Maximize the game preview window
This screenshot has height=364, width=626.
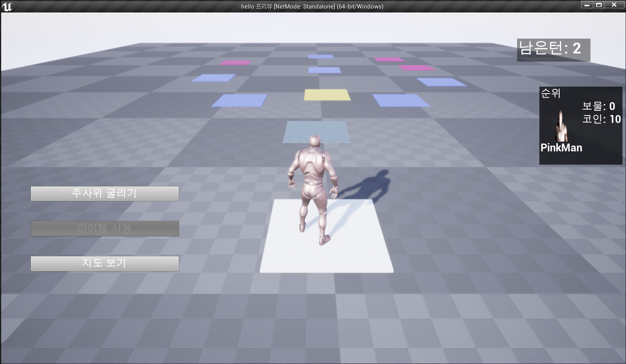[599, 5]
